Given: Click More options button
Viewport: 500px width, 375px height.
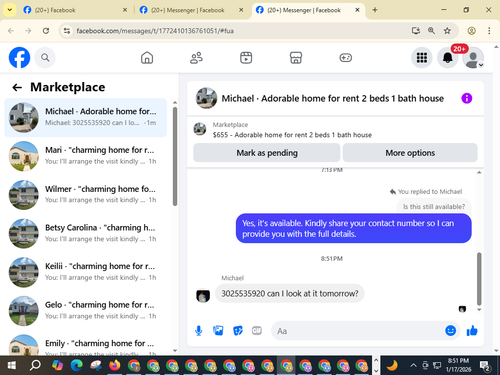Looking at the screenshot, I should (x=410, y=153).
